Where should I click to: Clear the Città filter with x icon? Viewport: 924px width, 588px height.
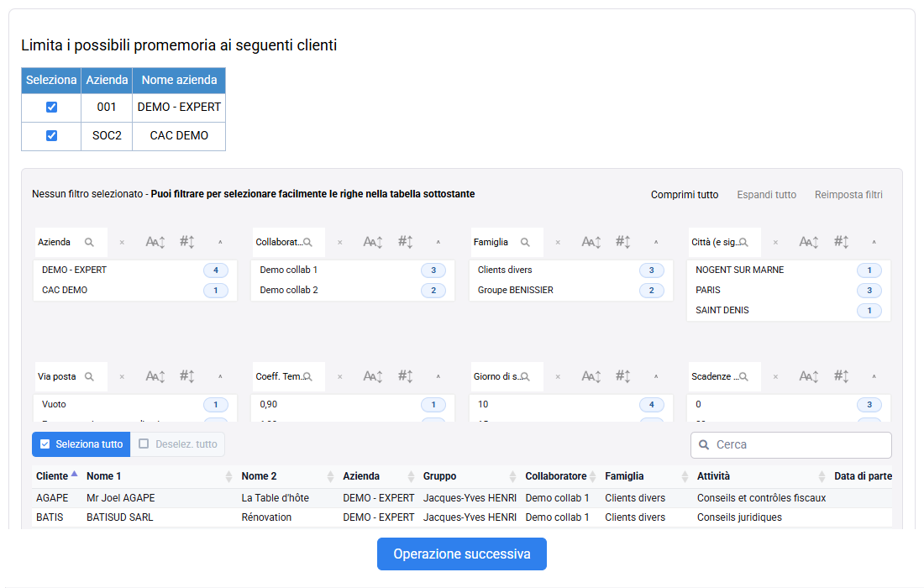tap(775, 242)
